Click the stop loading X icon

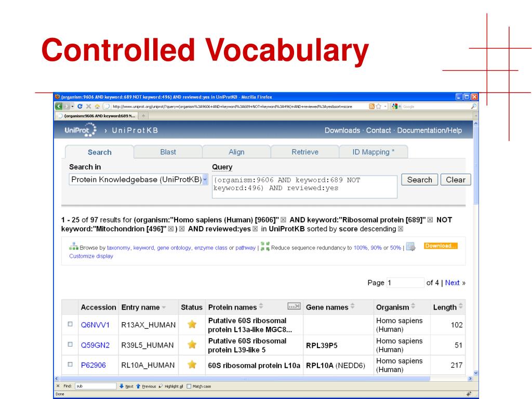pos(88,107)
